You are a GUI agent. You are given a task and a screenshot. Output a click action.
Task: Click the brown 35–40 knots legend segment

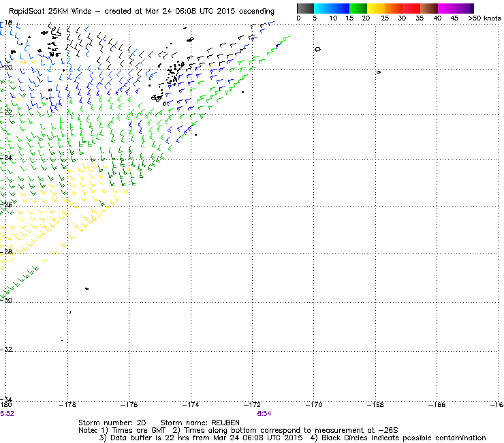tap(429, 8)
